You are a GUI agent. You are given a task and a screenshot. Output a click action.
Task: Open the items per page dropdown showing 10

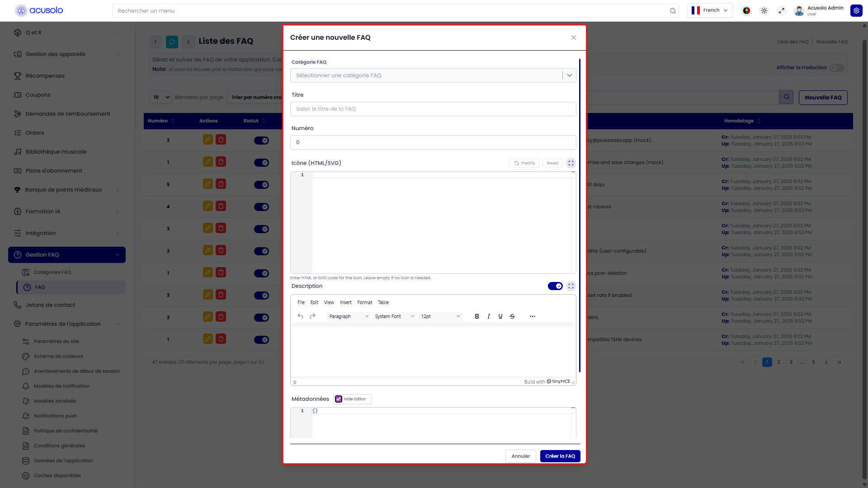(160, 97)
